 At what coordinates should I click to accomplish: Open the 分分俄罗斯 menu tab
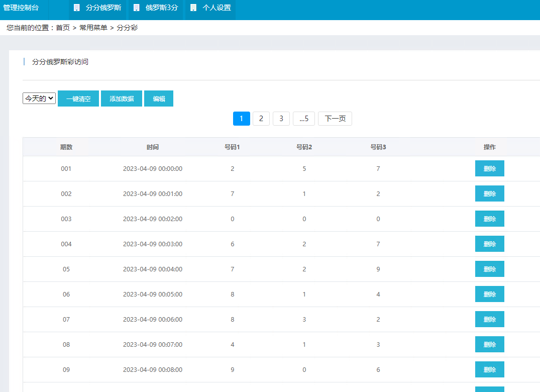tap(103, 8)
